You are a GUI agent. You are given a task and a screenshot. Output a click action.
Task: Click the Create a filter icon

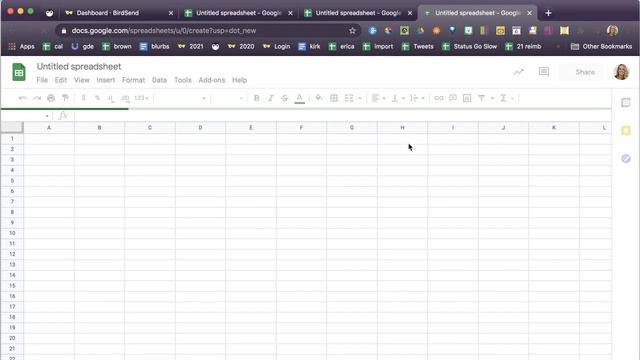tap(482, 98)
